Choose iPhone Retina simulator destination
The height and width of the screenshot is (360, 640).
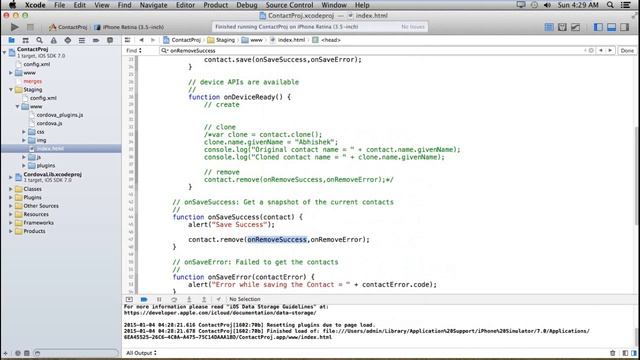point(129,27)
